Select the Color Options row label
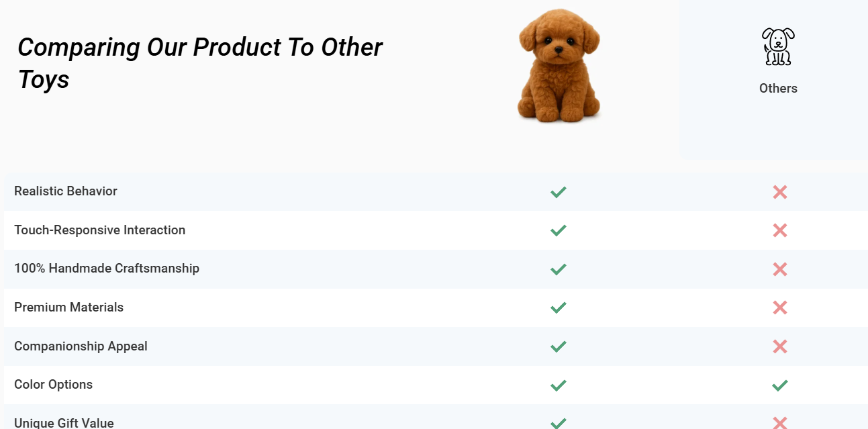Viewport: 868px width, 429px height. tap(53, 385)
